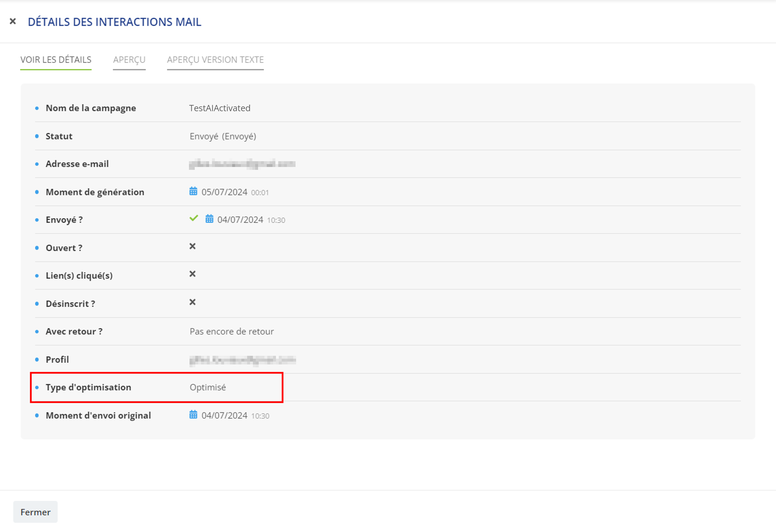Screen dimensions: 776x532
Task: Switch to the APERÇU tab
Action: pyautogui.click(x=129, y=60)
